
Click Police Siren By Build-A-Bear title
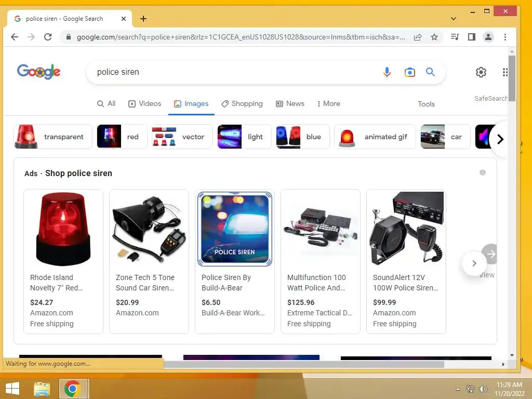227,283
